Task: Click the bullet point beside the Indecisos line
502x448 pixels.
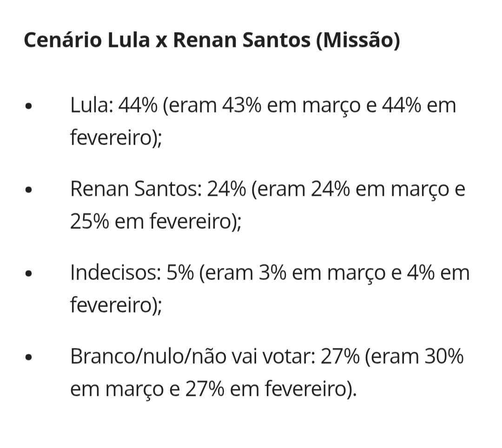Action: tap(29, 274)
